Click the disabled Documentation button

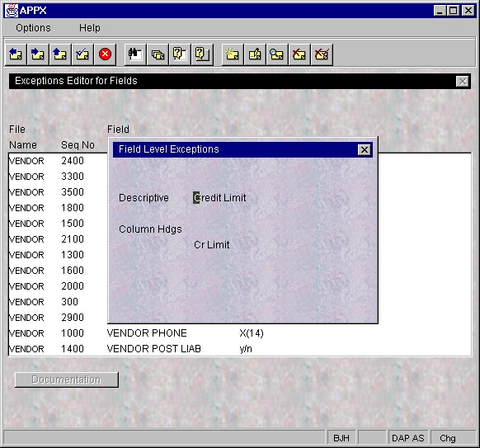[67, 380]
